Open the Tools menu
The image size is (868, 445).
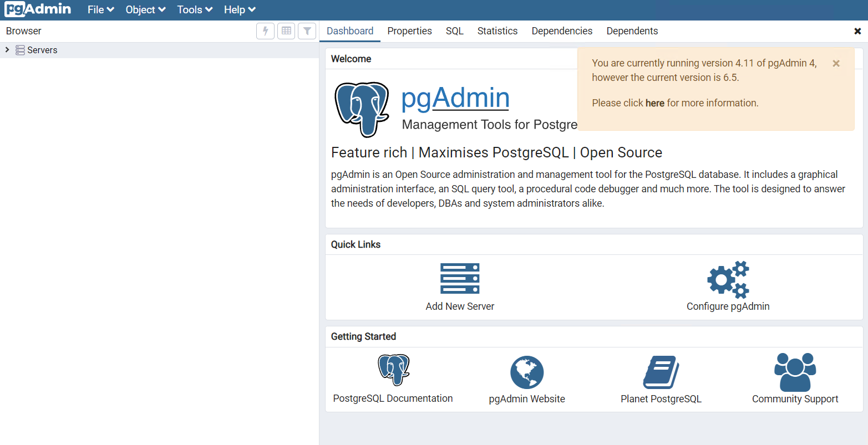point(195,10)
